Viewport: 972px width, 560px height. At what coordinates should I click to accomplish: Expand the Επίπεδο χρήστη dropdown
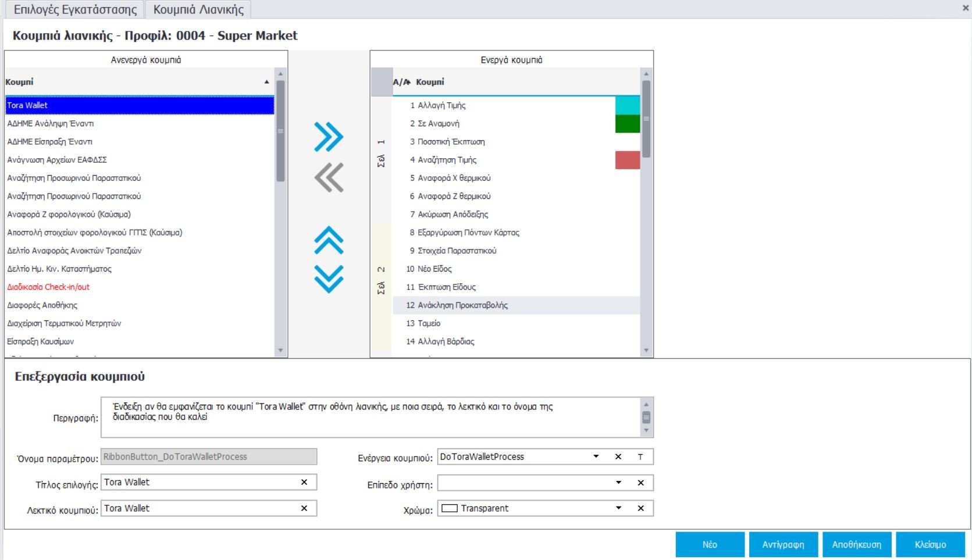618,483
